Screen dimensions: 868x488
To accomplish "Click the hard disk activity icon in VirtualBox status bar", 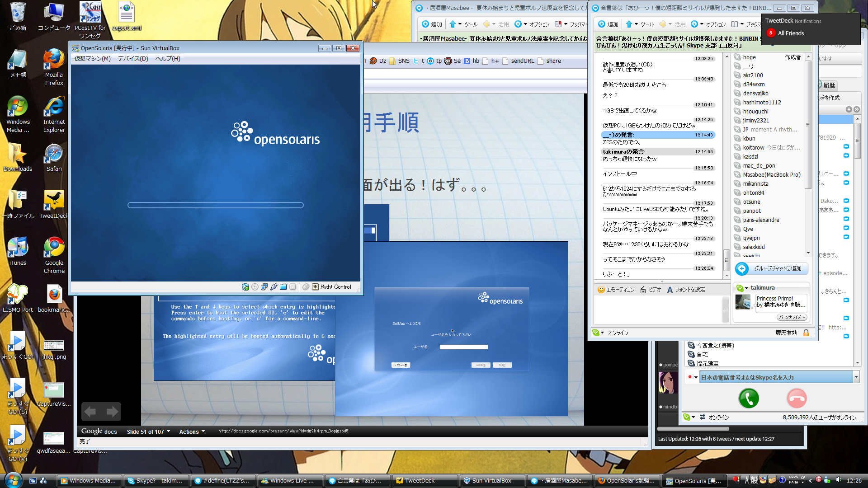I will click(x=245, y=287).
